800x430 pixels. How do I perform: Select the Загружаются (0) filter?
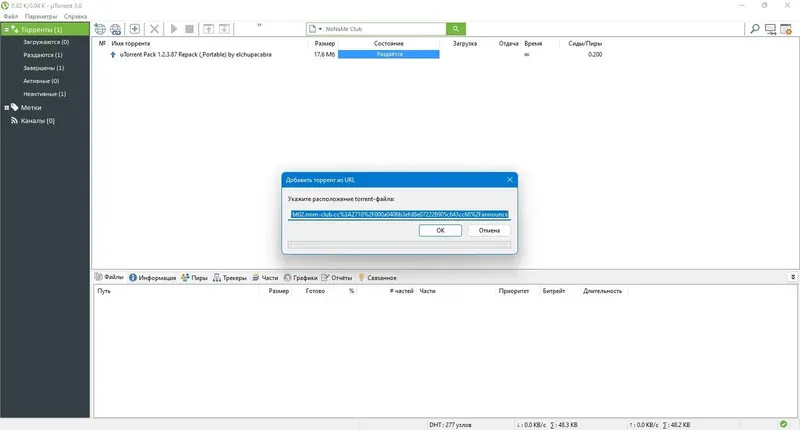coord(46,42)
